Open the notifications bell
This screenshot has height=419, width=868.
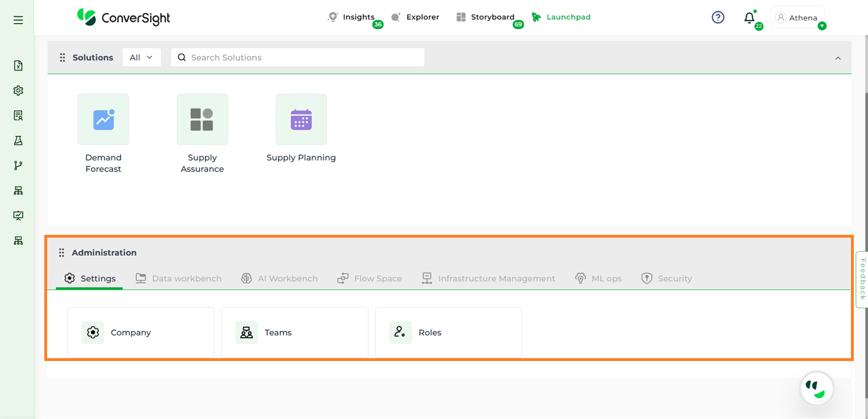[749, 18]
